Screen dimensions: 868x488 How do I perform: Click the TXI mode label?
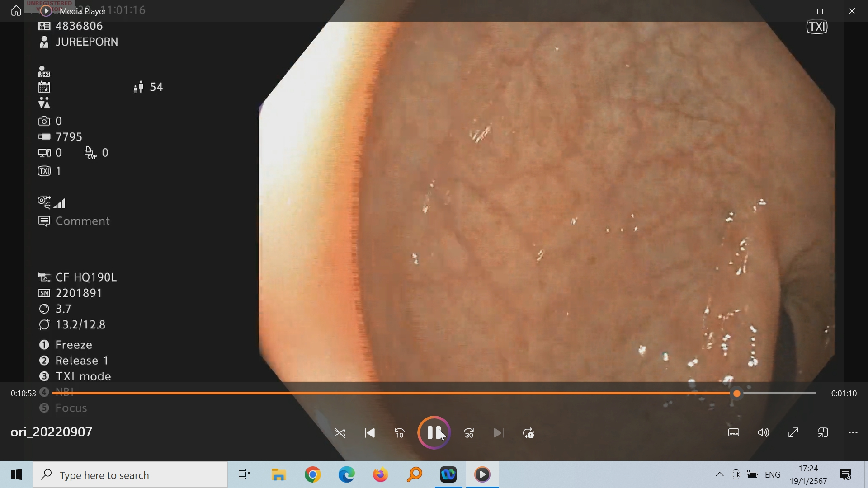pyautogui.click(x=83, y=376)
